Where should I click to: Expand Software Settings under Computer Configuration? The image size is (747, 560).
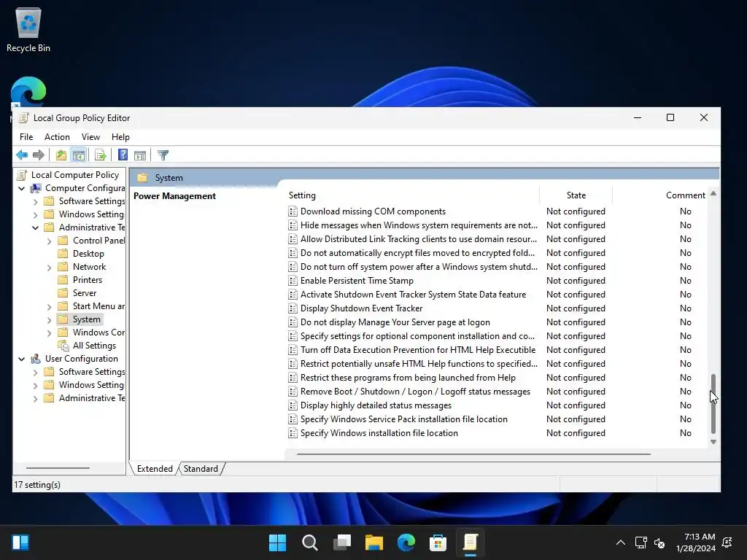click(35, 201)
